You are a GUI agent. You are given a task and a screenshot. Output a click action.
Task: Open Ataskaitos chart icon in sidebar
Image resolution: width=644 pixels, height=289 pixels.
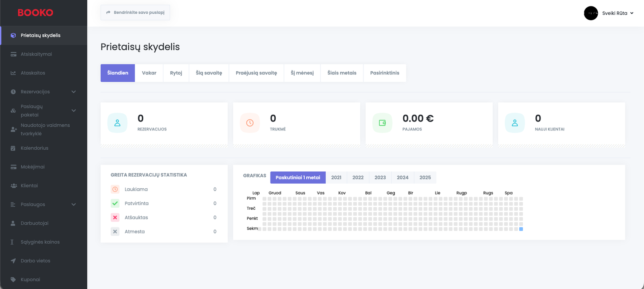pos(13,73)
